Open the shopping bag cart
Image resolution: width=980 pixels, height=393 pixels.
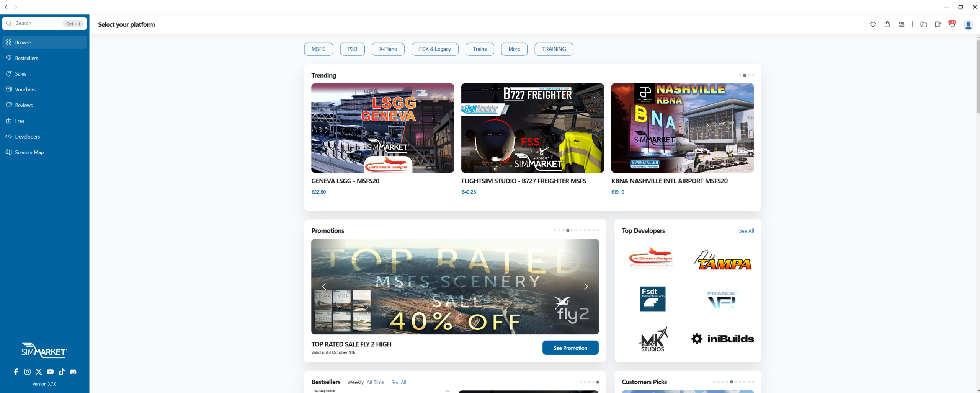pos(887,24)
